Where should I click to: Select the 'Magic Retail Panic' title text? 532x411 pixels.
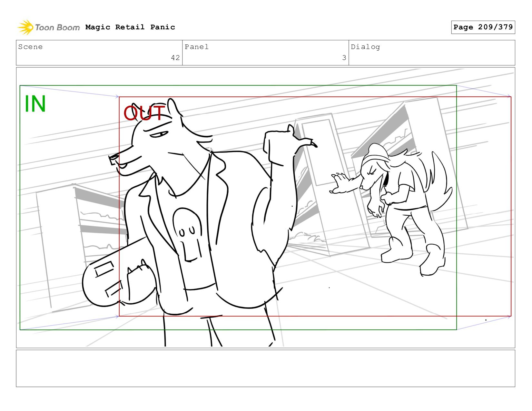[130, 27]
